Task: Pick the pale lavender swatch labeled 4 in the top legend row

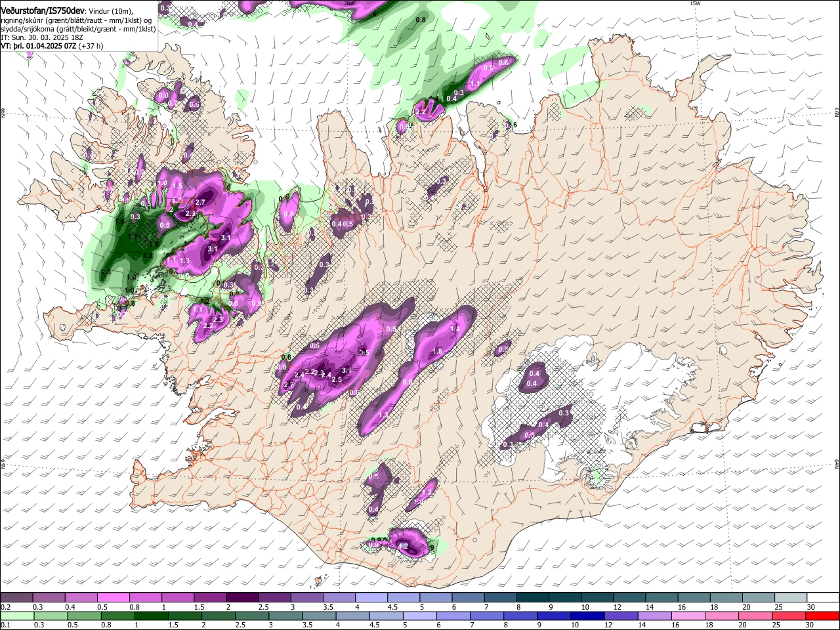Action: point(371,598)
